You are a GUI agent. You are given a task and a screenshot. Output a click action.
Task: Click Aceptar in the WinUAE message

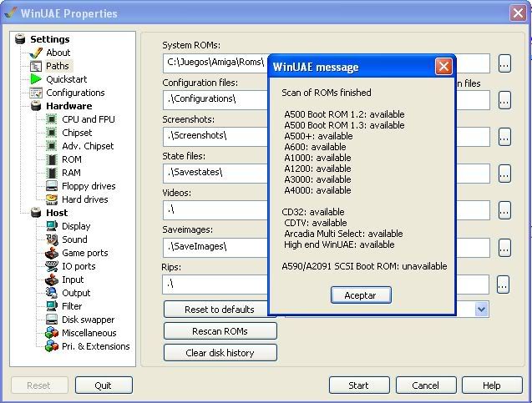(x=361, y=295)
